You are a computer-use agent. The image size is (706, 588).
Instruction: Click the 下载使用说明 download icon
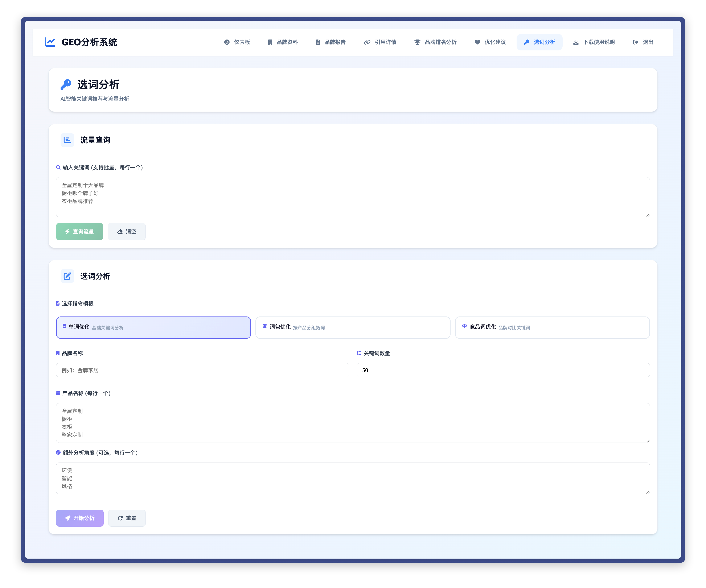point(576,42)
